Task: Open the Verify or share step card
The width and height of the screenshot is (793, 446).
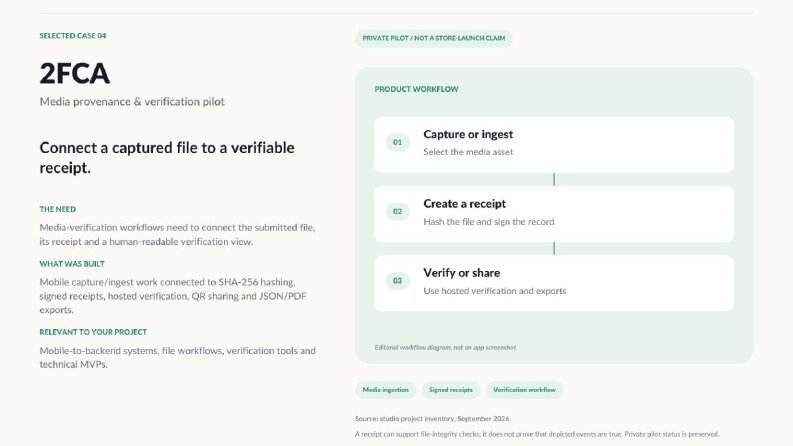Action: coord(554,283)
